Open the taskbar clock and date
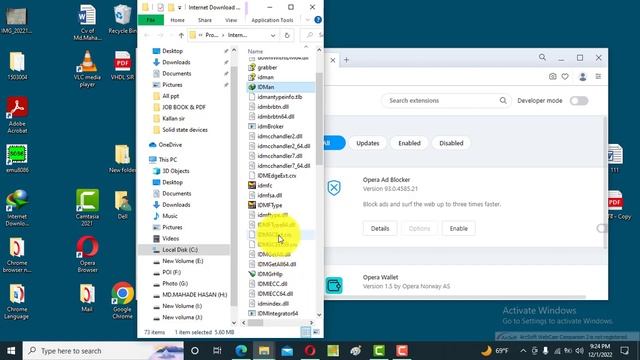This screenshot has width=640, height=360. point(601,351)
